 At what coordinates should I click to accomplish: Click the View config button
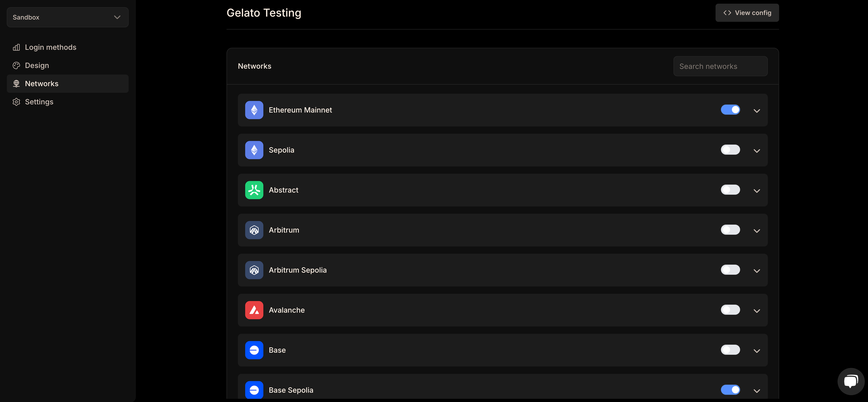click(747, 13)
